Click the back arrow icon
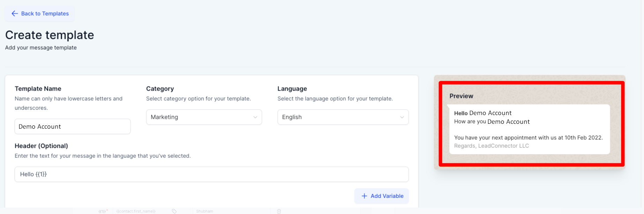This screenshot has height=214, width=644. 15,14
